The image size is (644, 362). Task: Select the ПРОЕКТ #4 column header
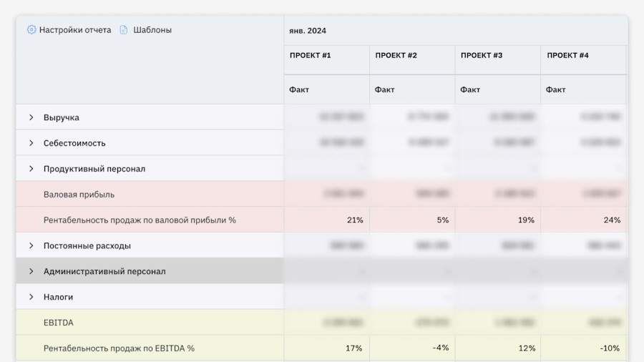pyautogui.click(x=567, y=56)
